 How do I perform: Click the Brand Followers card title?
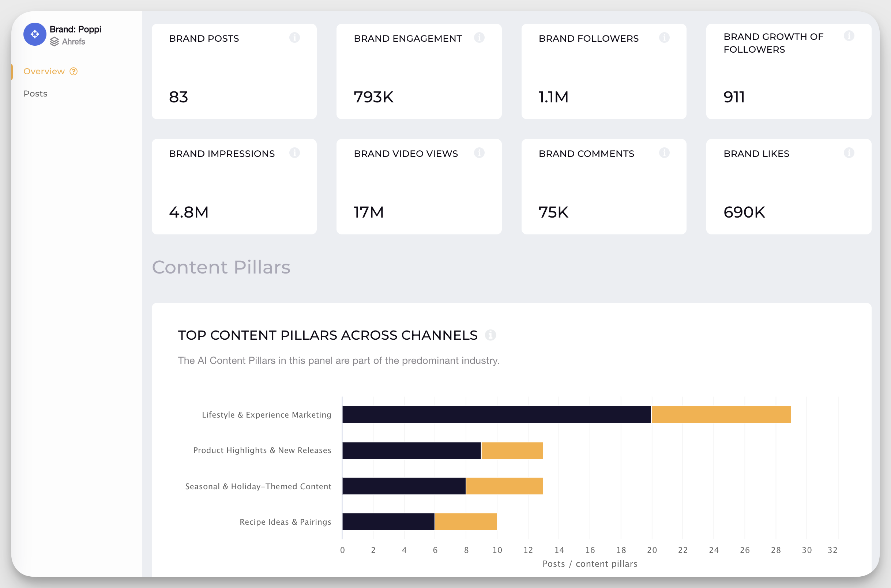pyautogui.click(x=589, y=39)
